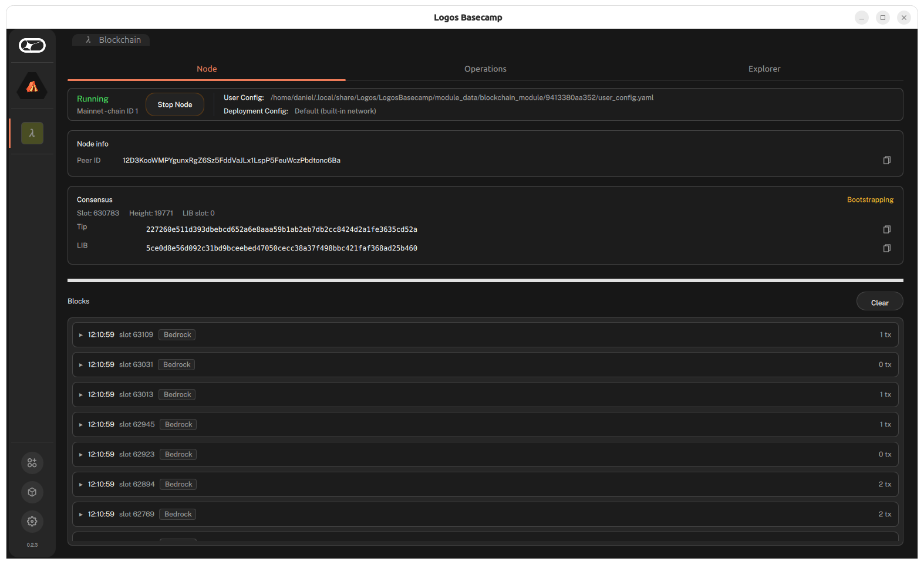Viewport: 924px width, 565px height.
Task: Click the Peer ID value text
Action: 231,160
